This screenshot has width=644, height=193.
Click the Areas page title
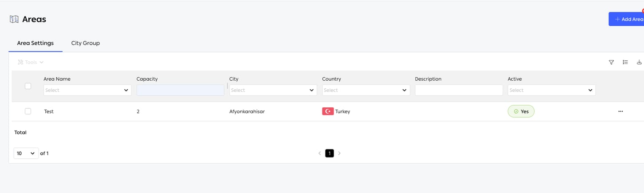pyautogui.click(x=34, y=19)
